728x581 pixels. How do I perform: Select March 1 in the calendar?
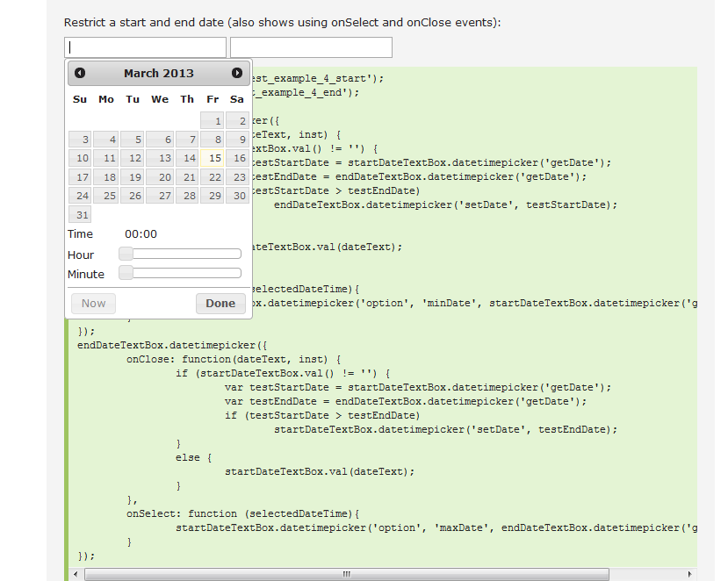(213, 120)
